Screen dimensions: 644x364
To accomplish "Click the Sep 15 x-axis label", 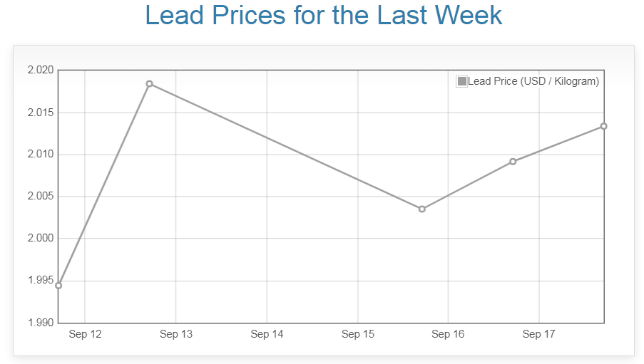I will tap(358, 334).
